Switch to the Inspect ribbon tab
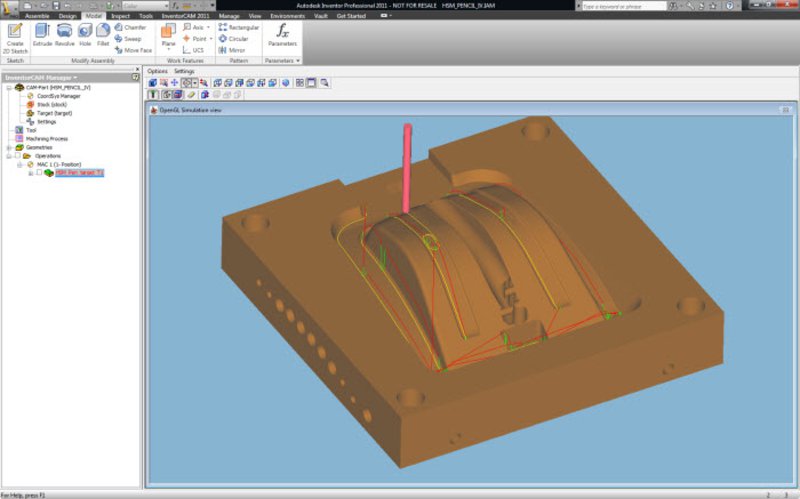The height and width of the screenshot is (499, 800). click(x=120, y=16)
